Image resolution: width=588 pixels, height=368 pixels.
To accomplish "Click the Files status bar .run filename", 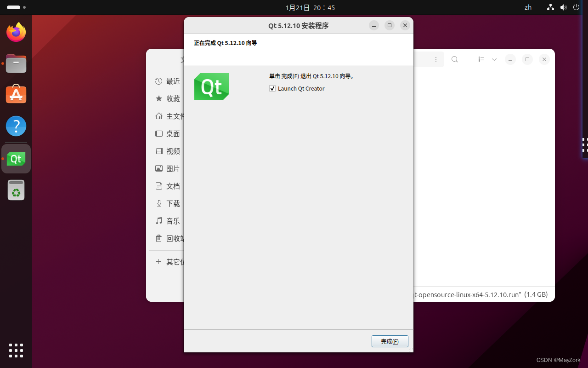I will point(468,294).
